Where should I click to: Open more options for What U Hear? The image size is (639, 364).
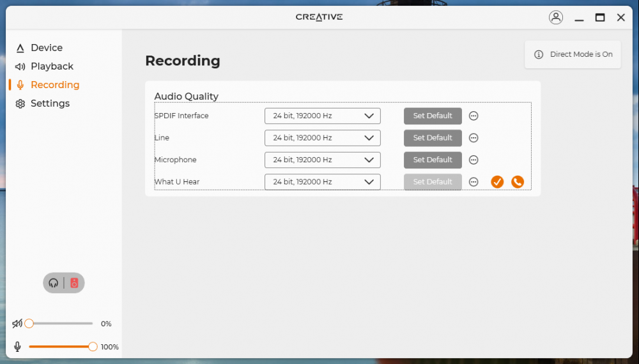(x=473, y=182)
